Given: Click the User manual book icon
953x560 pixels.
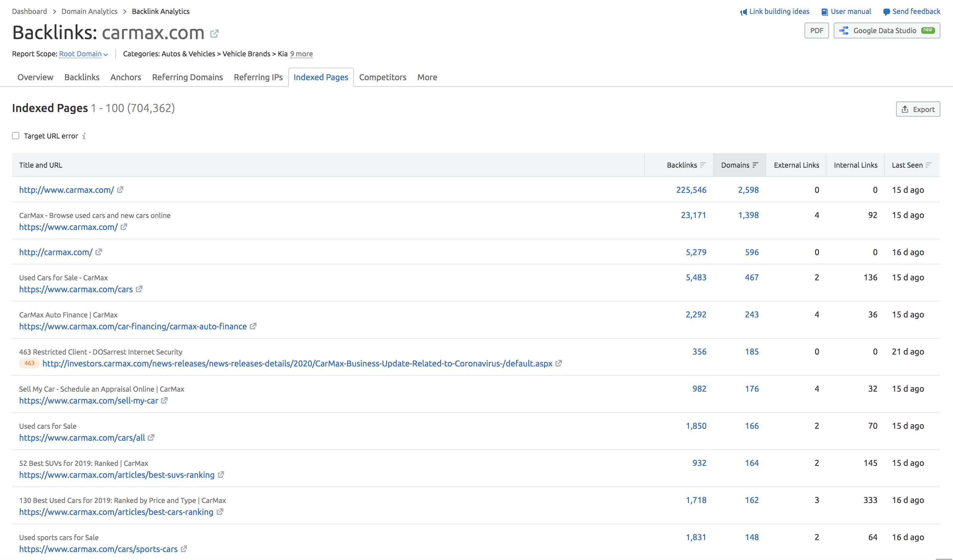Looking at the screenshot, I should pyautogui.click(x=824, y=11).
